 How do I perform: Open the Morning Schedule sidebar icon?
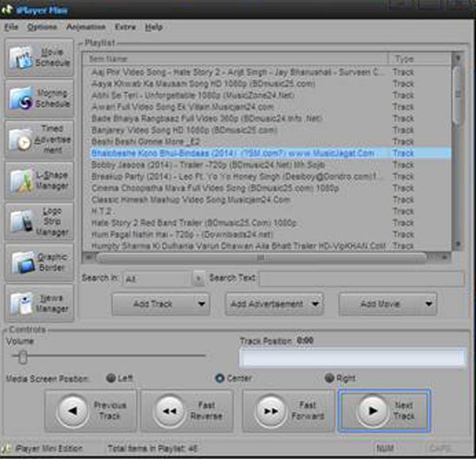point(21,99)
